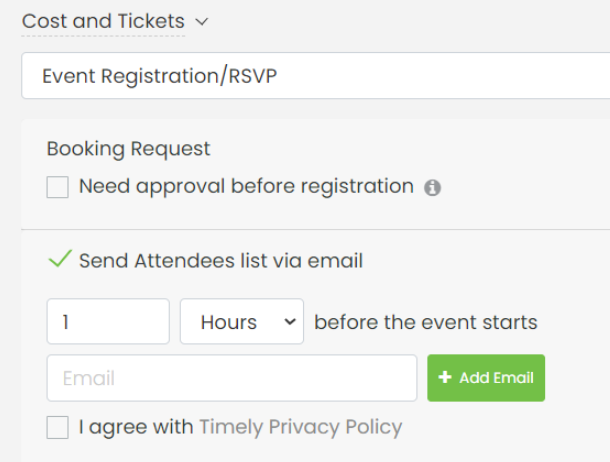The height and width of the screenshot is (462, 610).
Task: Click the green checkmark for Send Attendees list
Action: coord(60,259)
